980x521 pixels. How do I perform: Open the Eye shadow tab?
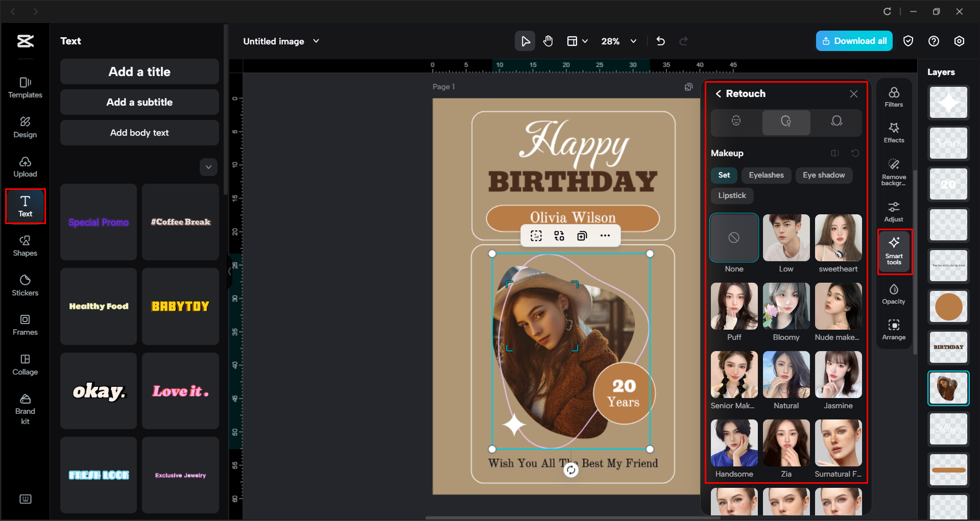[x=823, y=175]
